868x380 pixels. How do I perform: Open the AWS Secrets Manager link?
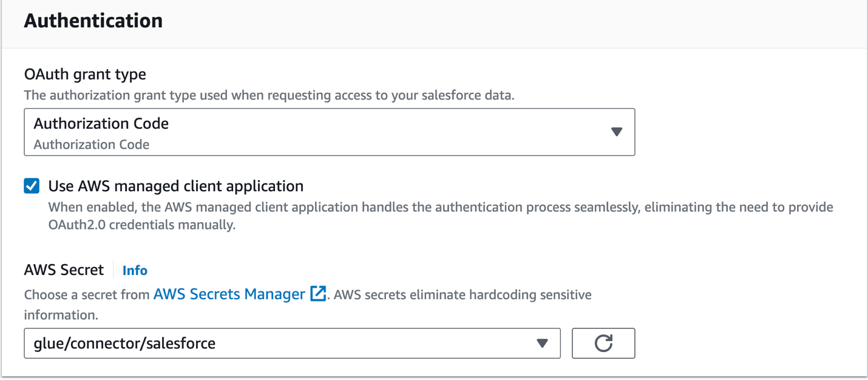click(x=229, y=294)
